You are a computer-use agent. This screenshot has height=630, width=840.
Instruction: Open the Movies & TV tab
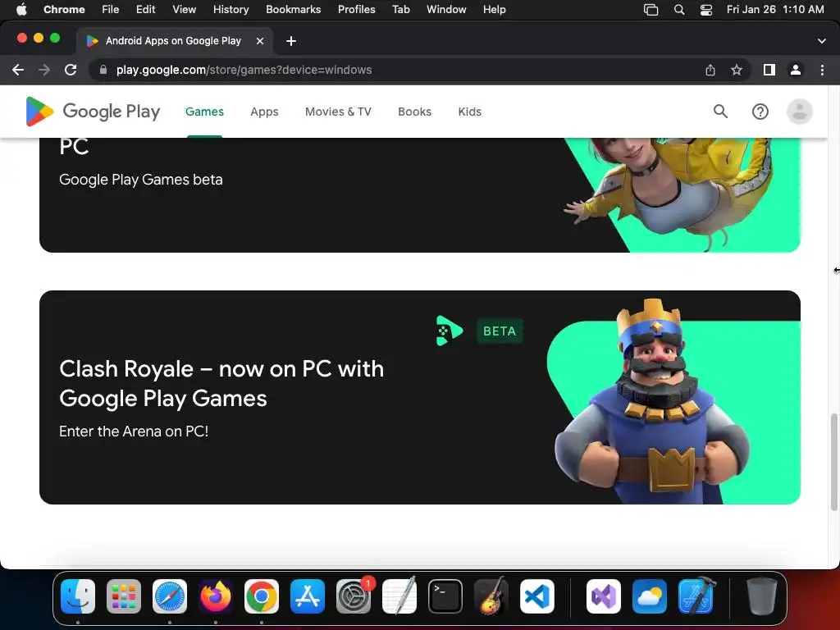tap(338, 112)
